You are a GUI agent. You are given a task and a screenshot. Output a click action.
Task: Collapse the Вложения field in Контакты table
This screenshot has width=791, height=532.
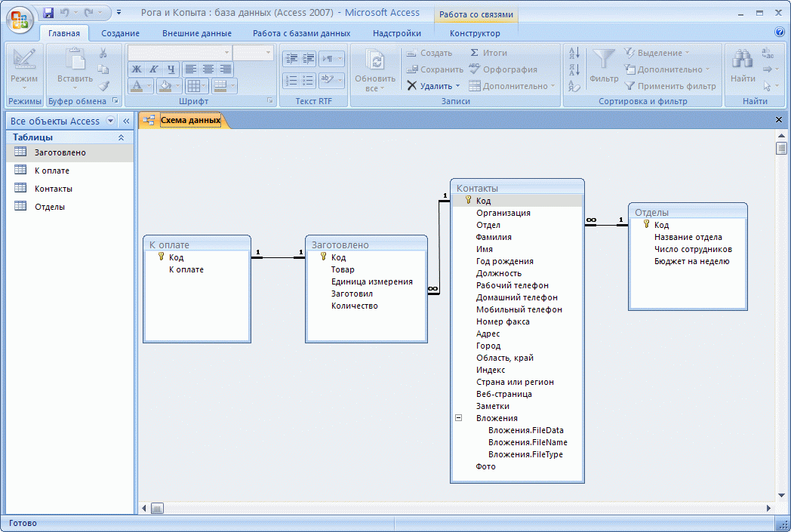(x=458, y=418)
